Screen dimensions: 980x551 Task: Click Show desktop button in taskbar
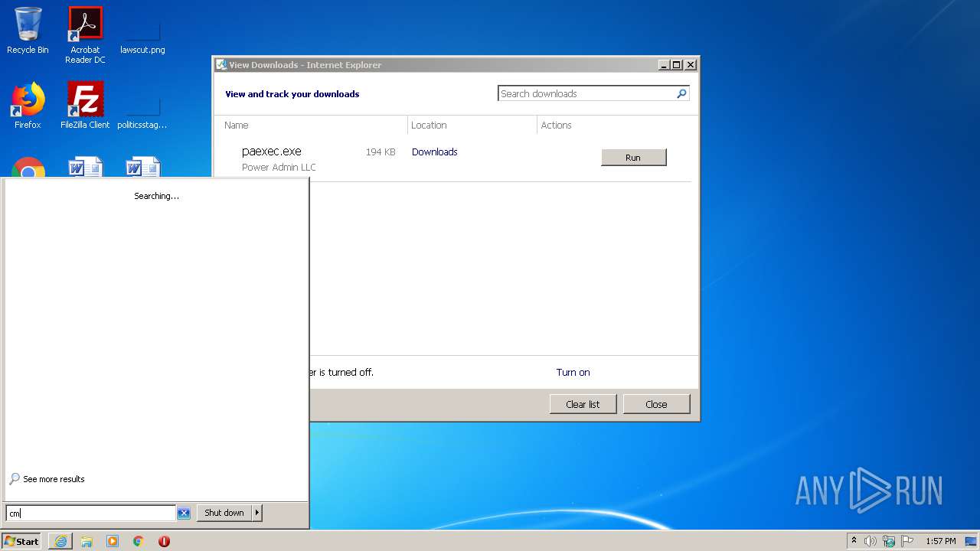point(971,541)
